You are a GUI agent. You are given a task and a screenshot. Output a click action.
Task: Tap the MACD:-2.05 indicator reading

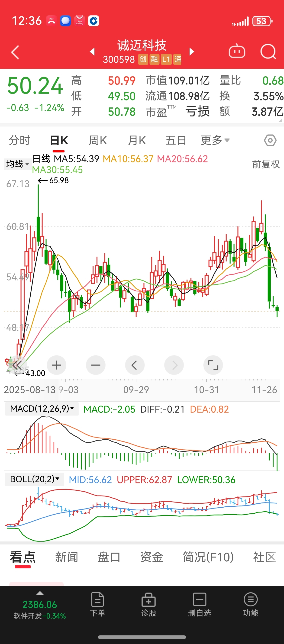click(x=109, y=409)
